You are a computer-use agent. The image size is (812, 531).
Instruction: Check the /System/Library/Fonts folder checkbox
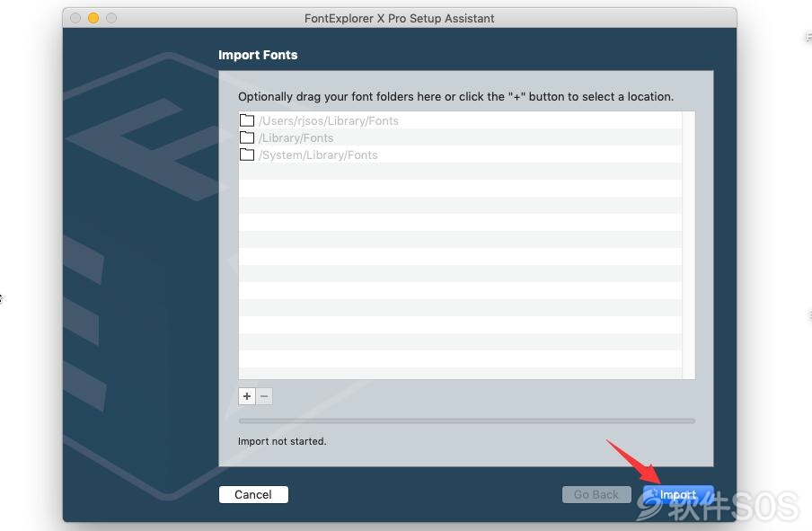coord(247,155)
